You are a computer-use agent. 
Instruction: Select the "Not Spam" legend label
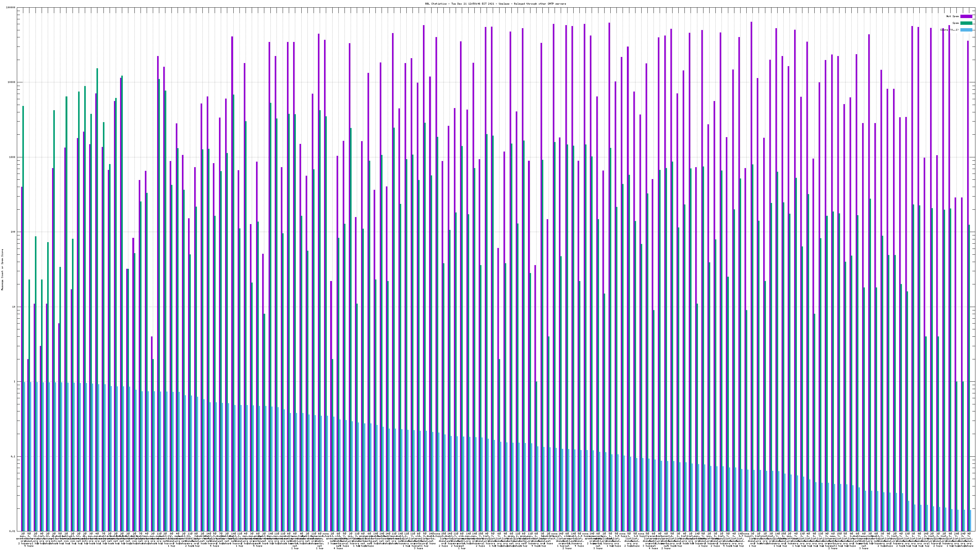click(953, 16)
